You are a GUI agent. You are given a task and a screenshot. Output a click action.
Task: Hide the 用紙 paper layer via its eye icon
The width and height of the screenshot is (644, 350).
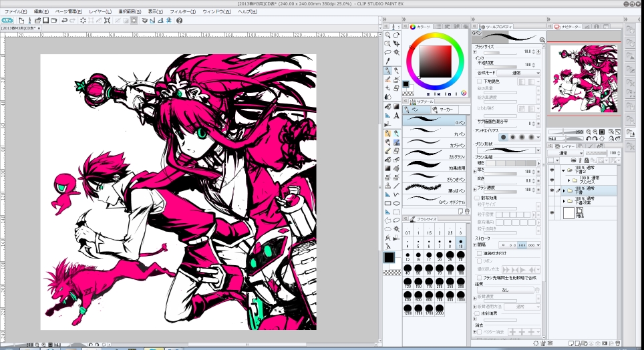click(x=552, y=213)
